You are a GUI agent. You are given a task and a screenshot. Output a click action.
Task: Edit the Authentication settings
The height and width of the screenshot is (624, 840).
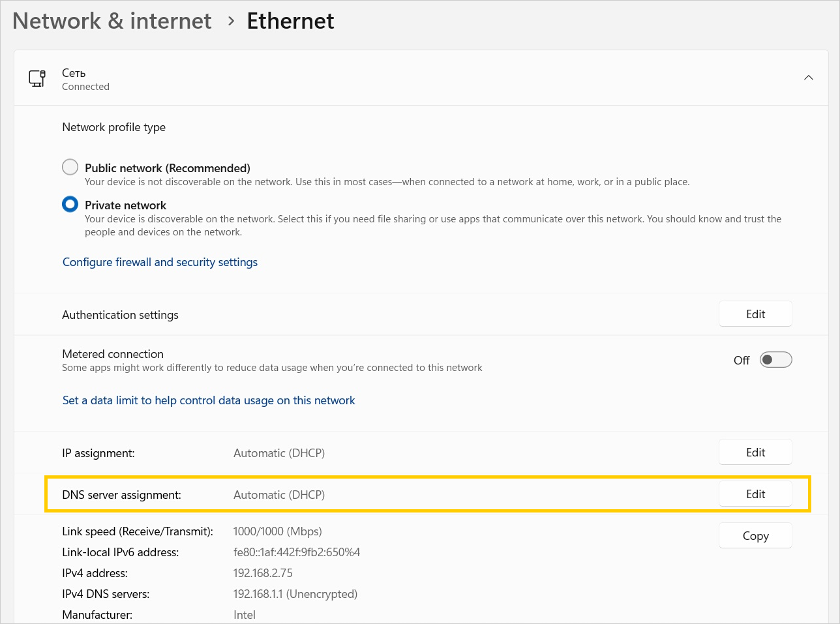755,314
